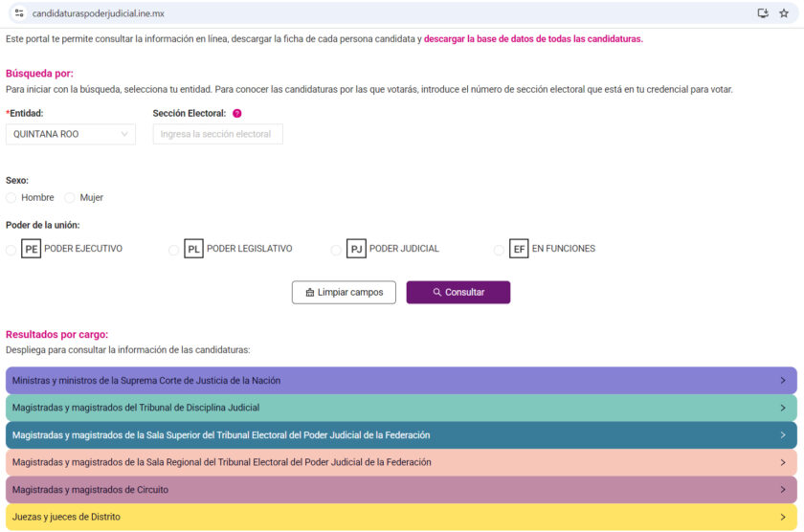Click the Sección Electoral input field
Screen dimensions: 804x532
coord(218,134)
